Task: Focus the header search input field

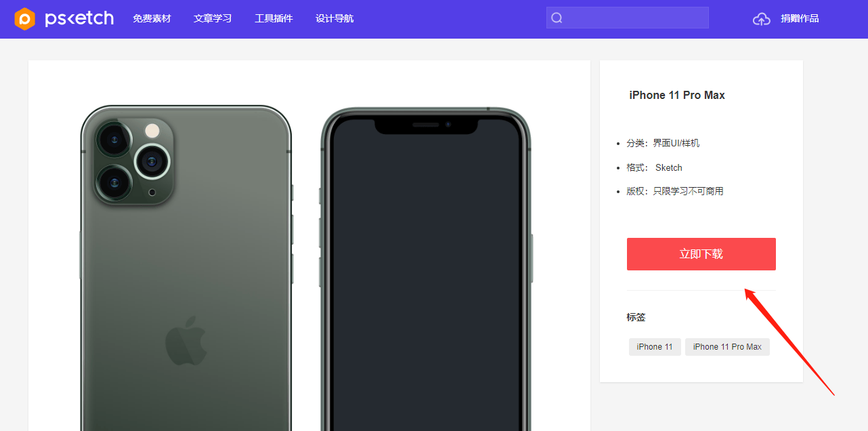Action: pos(628,18)
